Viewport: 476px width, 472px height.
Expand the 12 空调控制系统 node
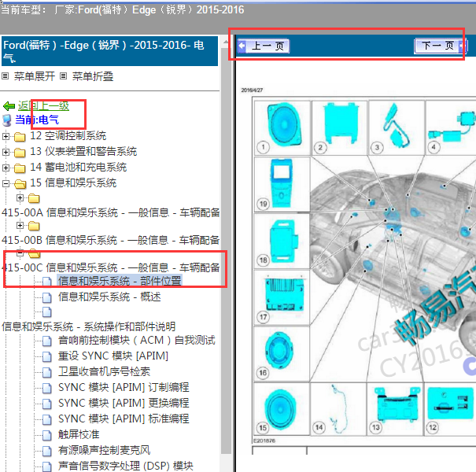click(6, 136)
